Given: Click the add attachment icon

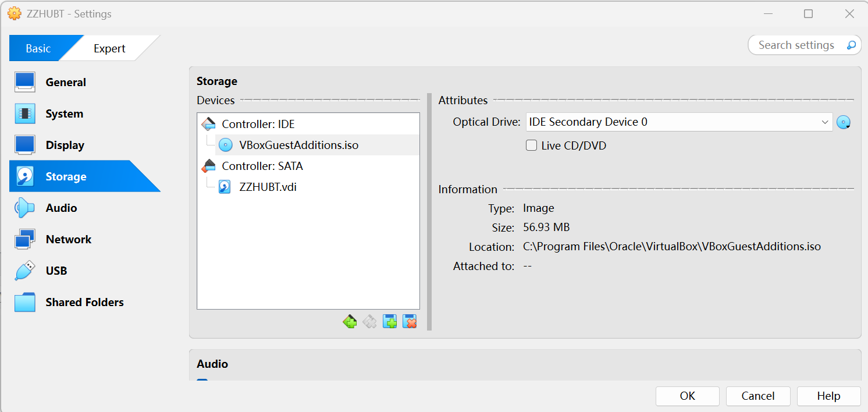Looking at the screenshot, I should tap(390, 321).
